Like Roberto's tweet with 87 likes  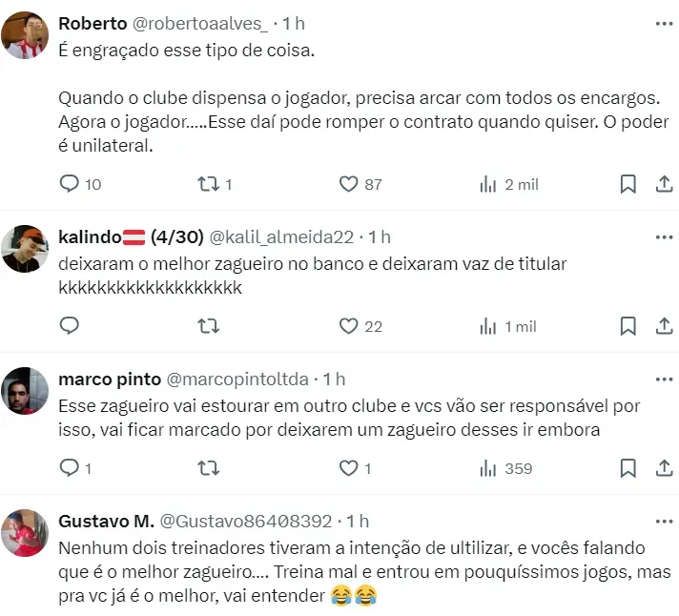click(x=349, y=184)
